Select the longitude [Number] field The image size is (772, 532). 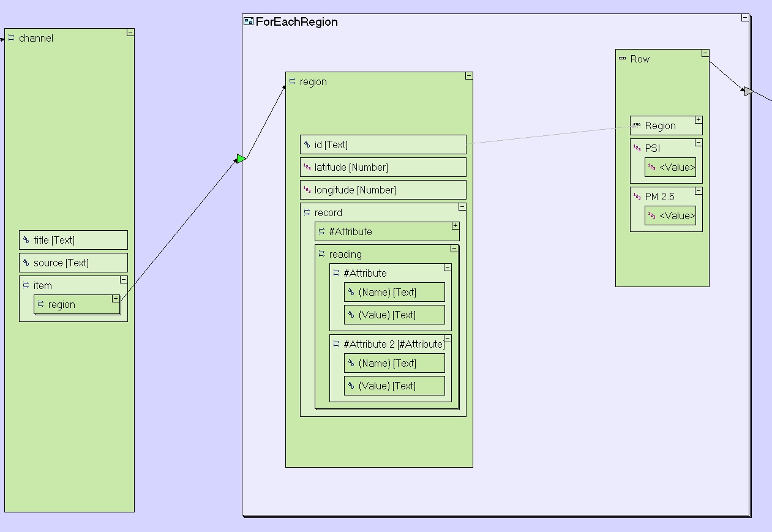[383, 190]
